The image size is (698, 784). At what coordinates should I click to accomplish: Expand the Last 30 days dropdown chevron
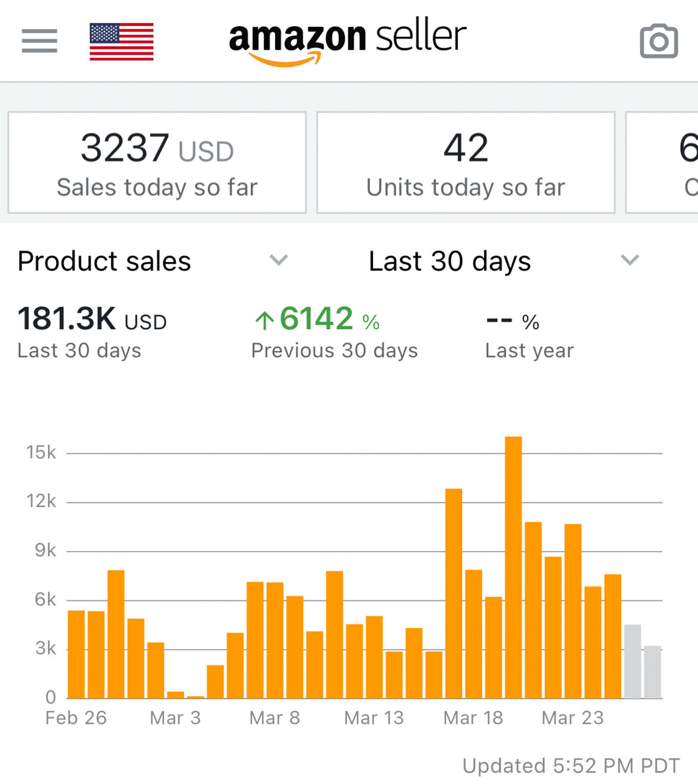coord(630,260)
